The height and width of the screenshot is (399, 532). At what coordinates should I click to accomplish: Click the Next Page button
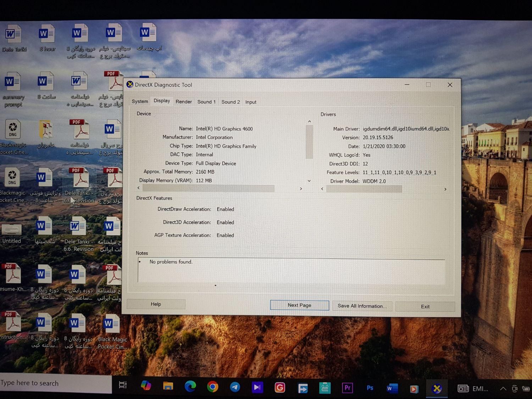pos(299,305)
